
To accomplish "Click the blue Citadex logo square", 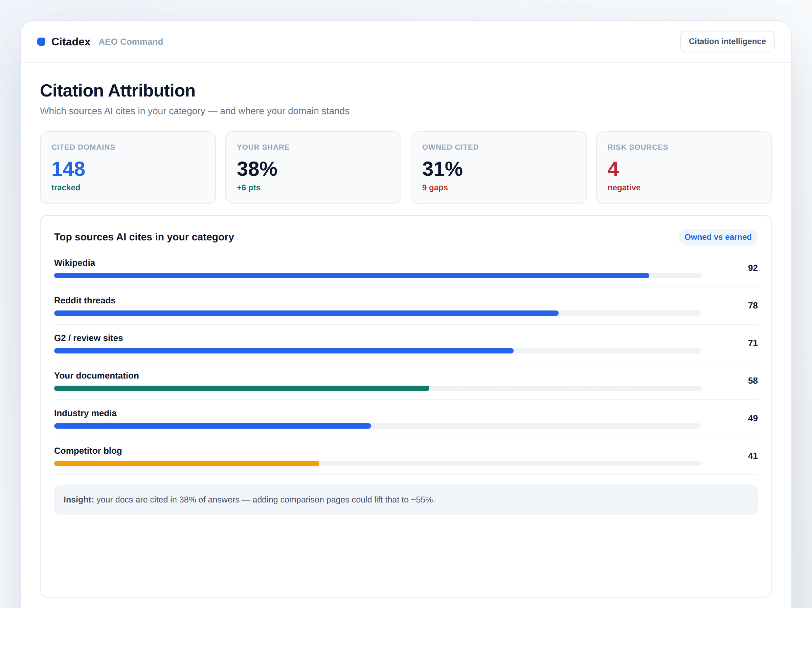I will pos(41,42).
